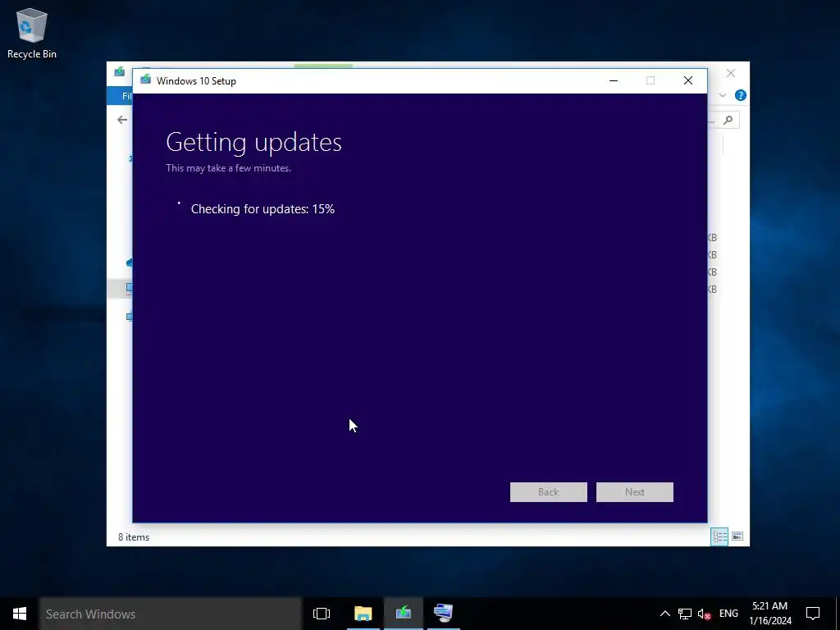Switch File Explorer to details view
The width and height of the screenshot is (840, 630).
(719, 536)
